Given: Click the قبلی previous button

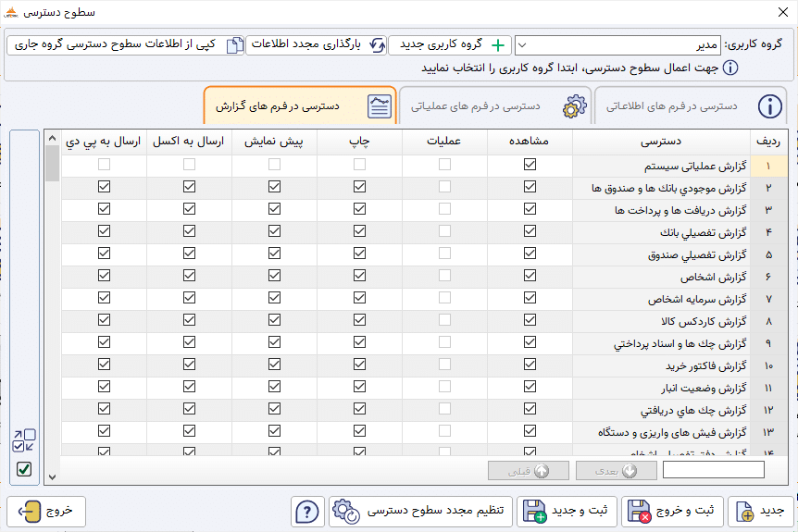Looking at the screenshot, I should point(529,471).
